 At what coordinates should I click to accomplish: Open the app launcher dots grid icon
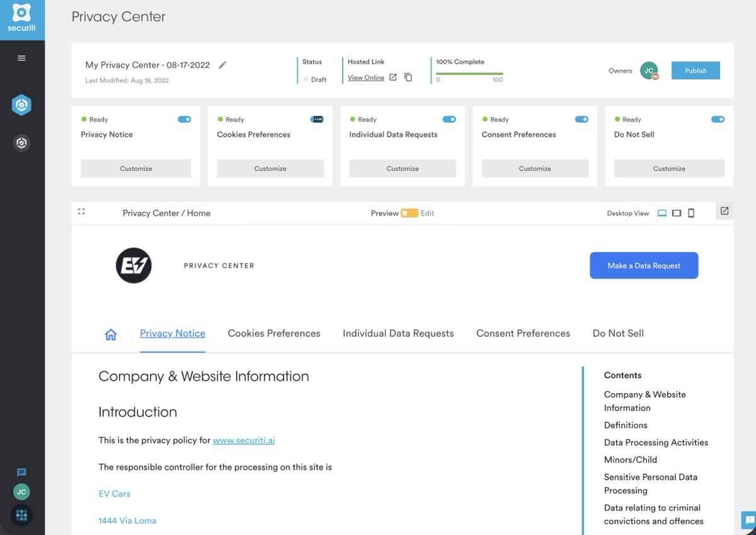tap(21, 515)
